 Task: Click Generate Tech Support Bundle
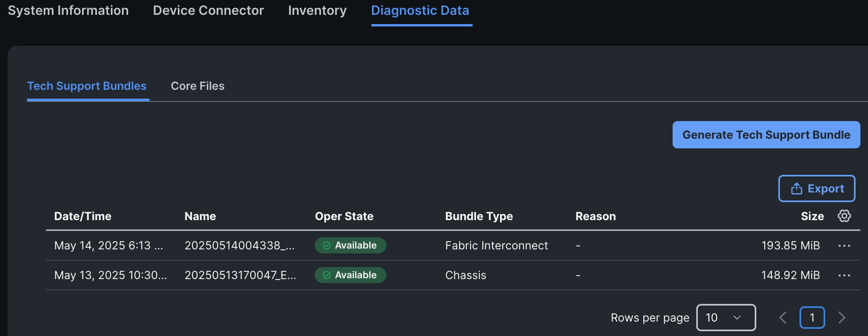pyautogui.click(x=766, y=134)
